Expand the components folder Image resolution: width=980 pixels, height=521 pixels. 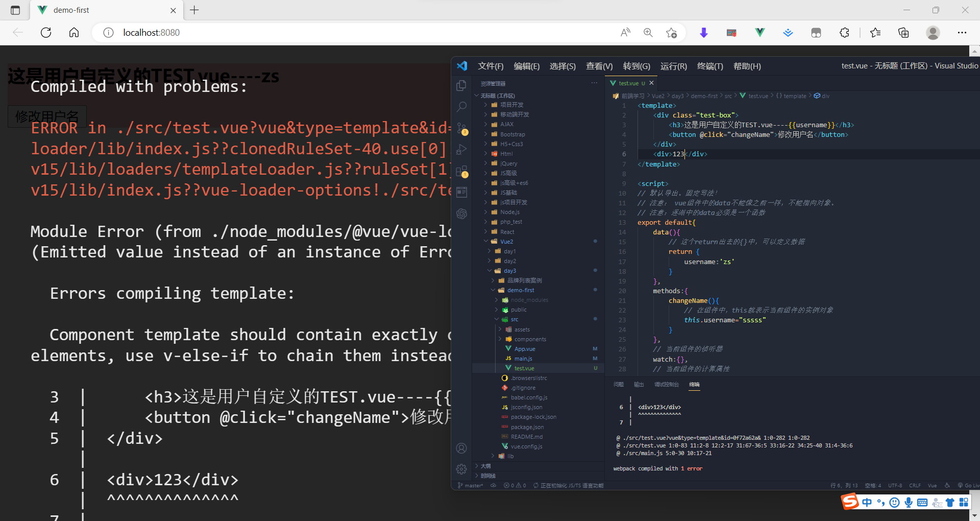click(501, 339)
